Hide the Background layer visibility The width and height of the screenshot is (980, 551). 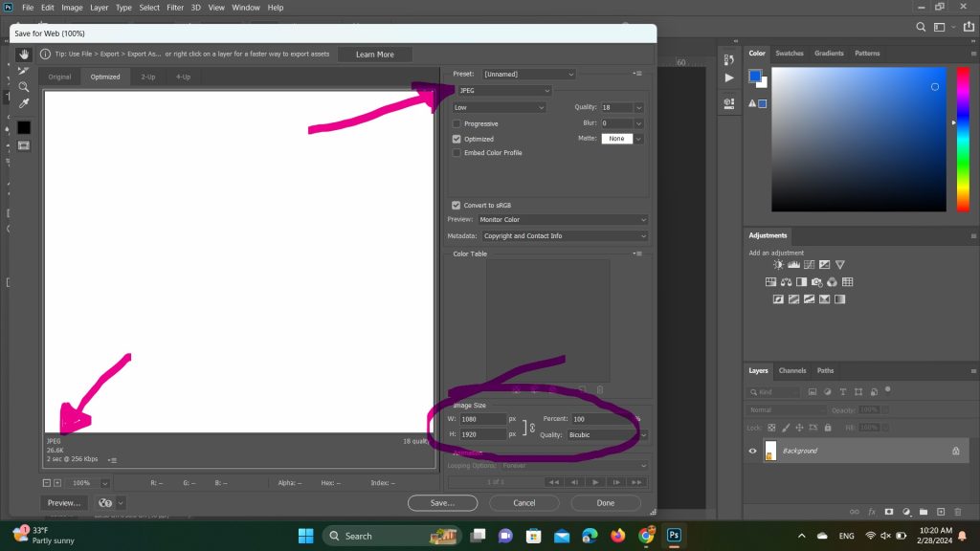(x=752, y=451)
